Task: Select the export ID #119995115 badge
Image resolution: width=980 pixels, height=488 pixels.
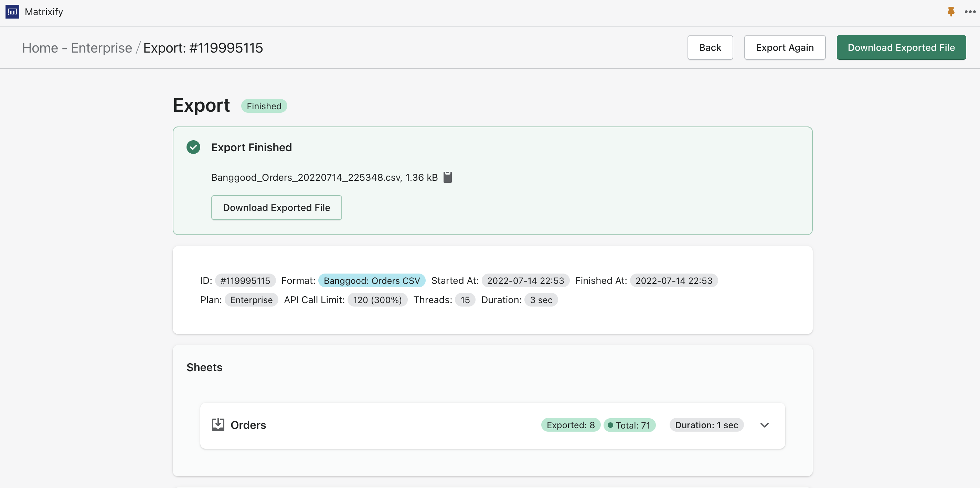Action: point(245,280)
